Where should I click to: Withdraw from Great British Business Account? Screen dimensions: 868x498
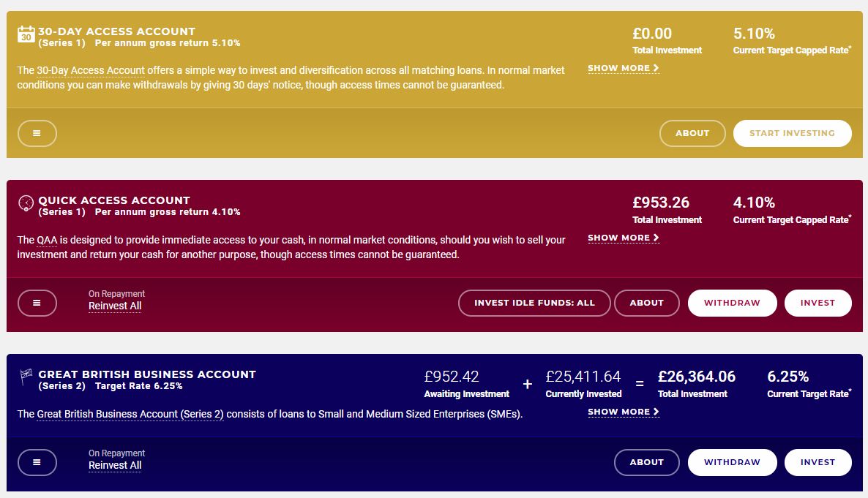point(732,462)
